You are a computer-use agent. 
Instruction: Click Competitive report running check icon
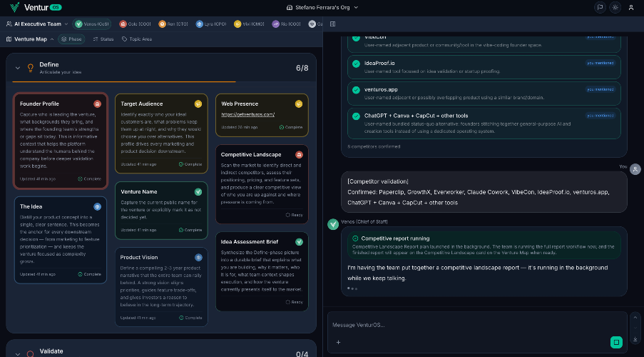click(355, 238)
